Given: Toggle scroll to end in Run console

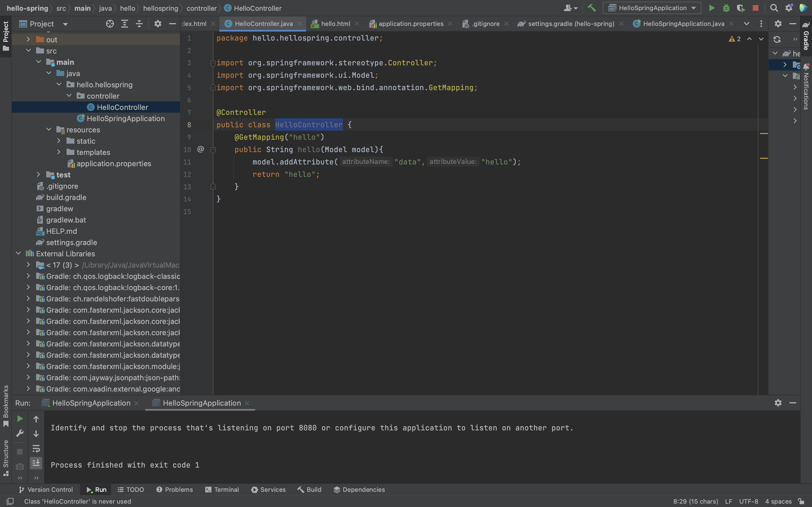Looking at the screenshot, I should (x=36, y=463).
